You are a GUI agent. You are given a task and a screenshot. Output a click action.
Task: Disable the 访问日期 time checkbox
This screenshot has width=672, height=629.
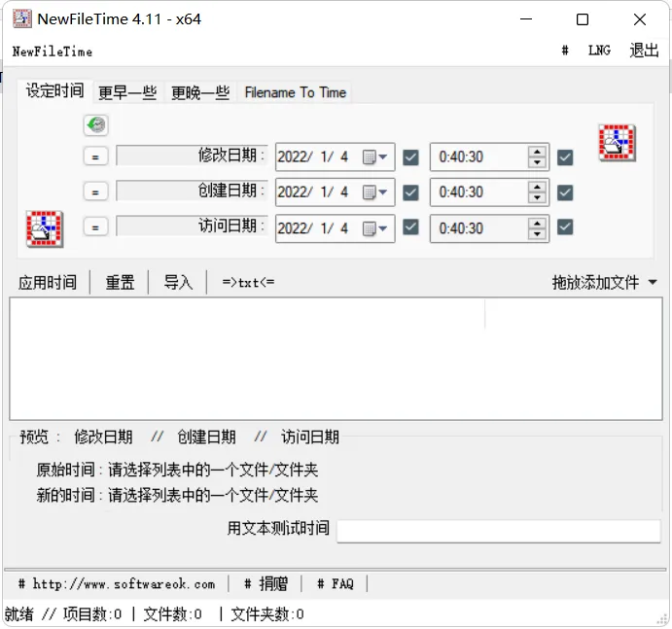tap(565, 227)
